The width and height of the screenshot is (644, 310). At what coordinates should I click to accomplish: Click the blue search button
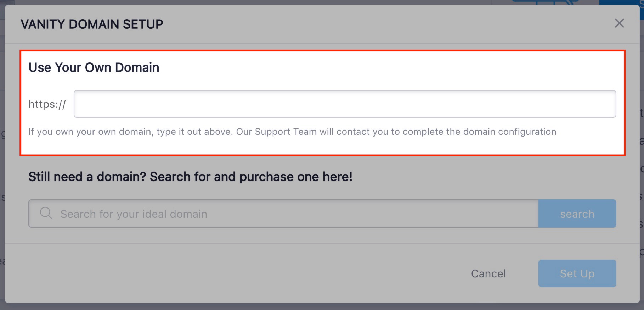click(577, 214)
